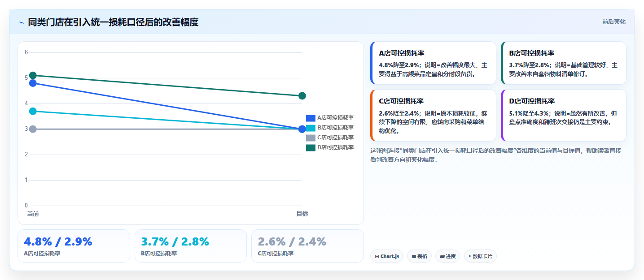Click the icon in the 表格 tag
The image size is (644, 280).
414,256
